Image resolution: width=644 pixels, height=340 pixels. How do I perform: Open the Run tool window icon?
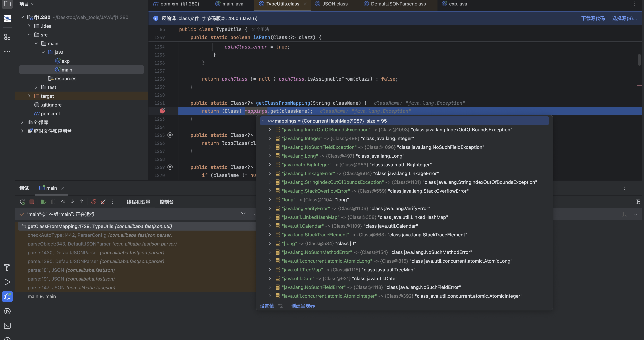coord(7,282)
